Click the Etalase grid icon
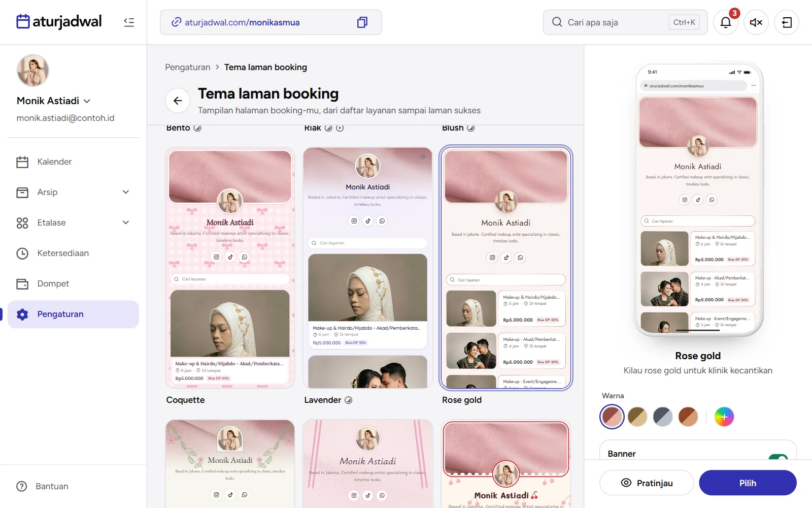The height and width of the screenshot is (508, 812). [x=22, y=223]
